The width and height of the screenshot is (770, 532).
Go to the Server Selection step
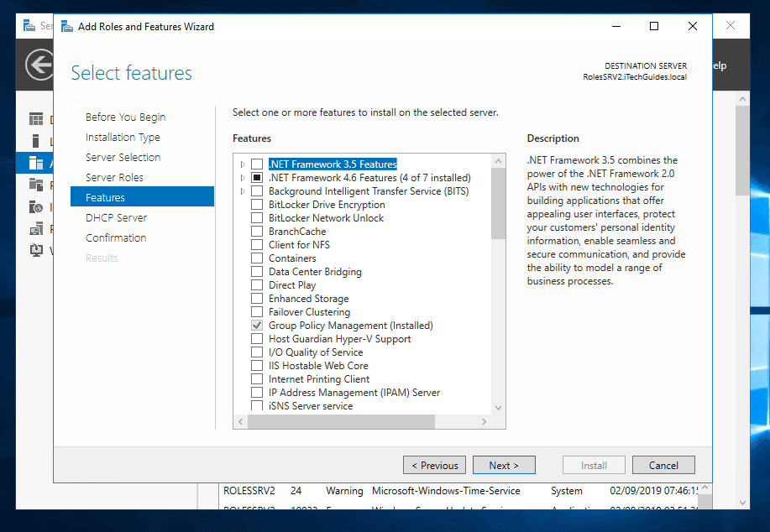coord(123,157)
